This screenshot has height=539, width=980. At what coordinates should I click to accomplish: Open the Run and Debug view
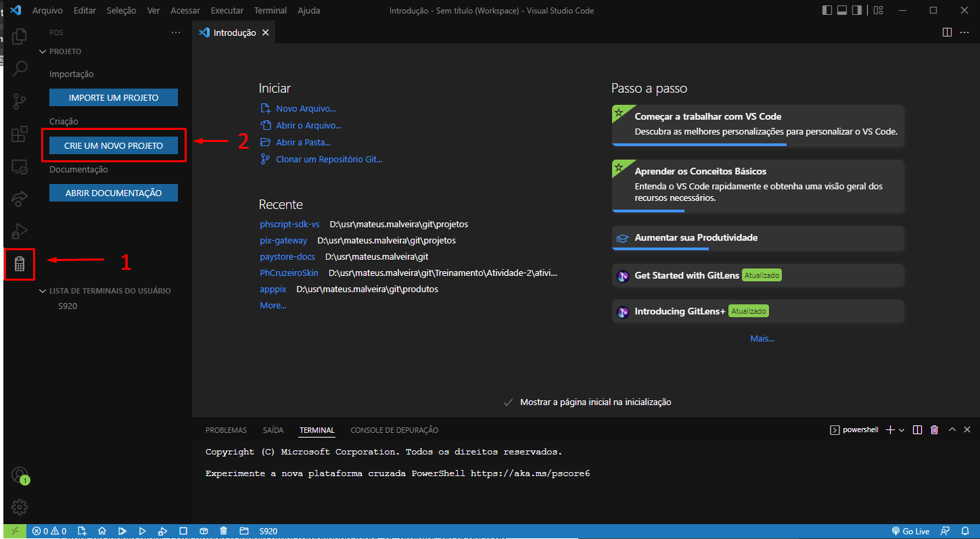click(x=20, y=231)
